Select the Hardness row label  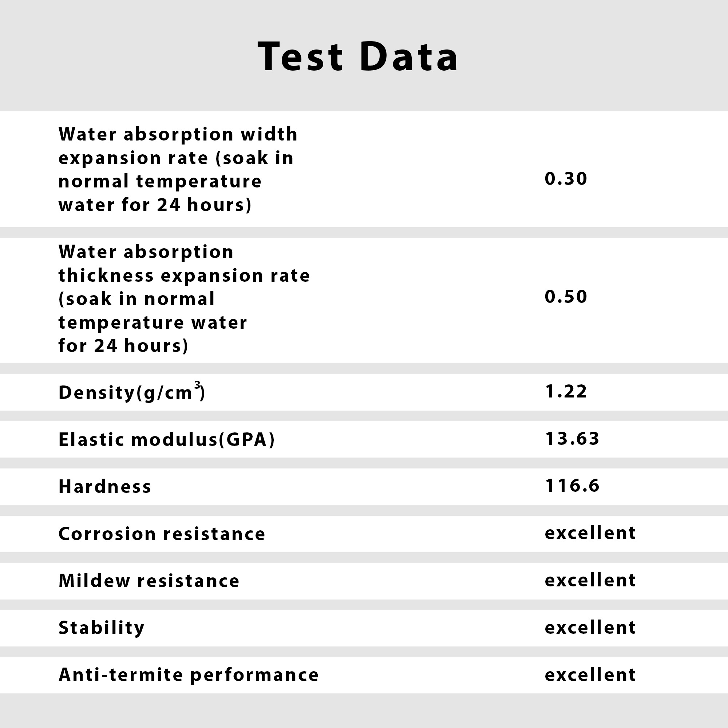pyautogui.click(x=105, y=486)
